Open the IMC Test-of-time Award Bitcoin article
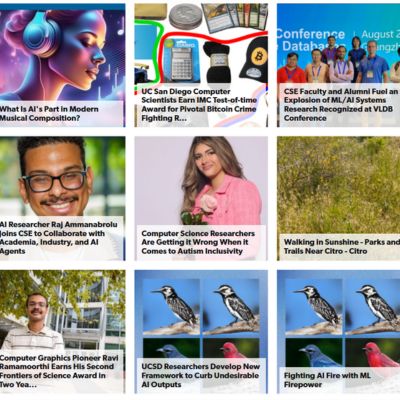The image size is (400, 400). [199, 105]
